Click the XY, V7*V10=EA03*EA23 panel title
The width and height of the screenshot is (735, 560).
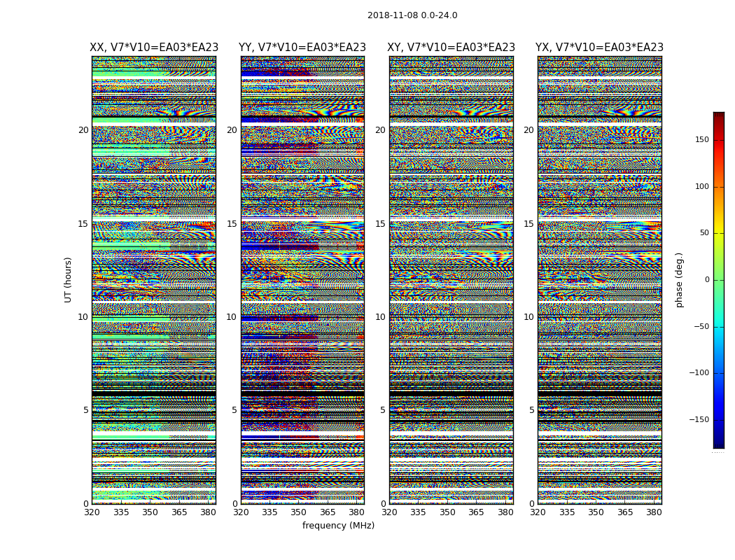[x=451, y=48]
